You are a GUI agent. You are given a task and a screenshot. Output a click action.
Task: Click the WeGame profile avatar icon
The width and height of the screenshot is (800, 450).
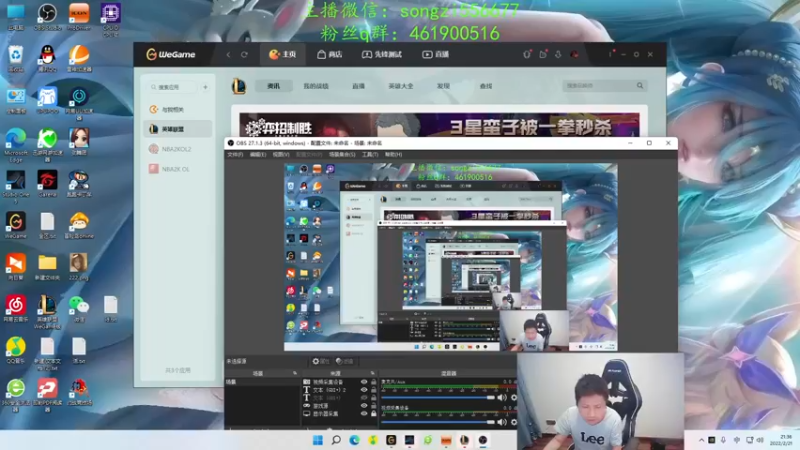574,54
